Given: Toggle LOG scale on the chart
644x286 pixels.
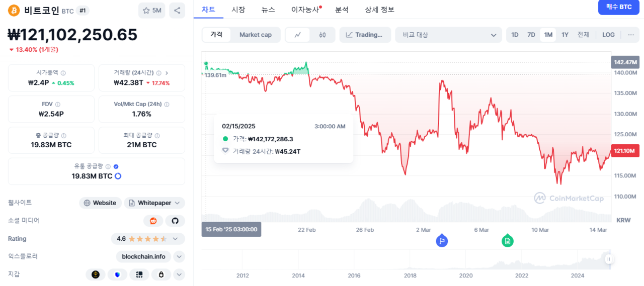Looking at the screenshot, I should click(x=608, y=35).
